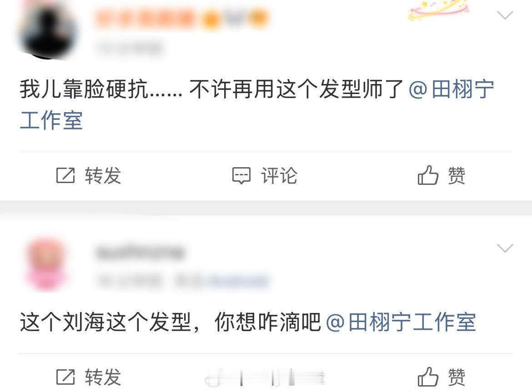Open the blurred blue source link under the second username
532x392 pixels.
(239, 281)
